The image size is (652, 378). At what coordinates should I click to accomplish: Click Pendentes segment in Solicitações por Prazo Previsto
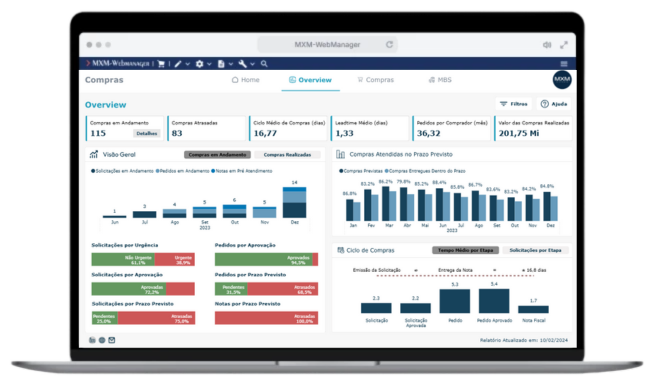[x=105, y=318]
